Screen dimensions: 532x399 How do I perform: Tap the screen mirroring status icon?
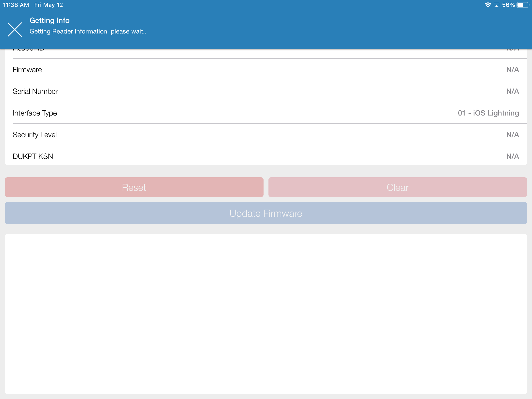pyautogui.click(x=497, y=5)
